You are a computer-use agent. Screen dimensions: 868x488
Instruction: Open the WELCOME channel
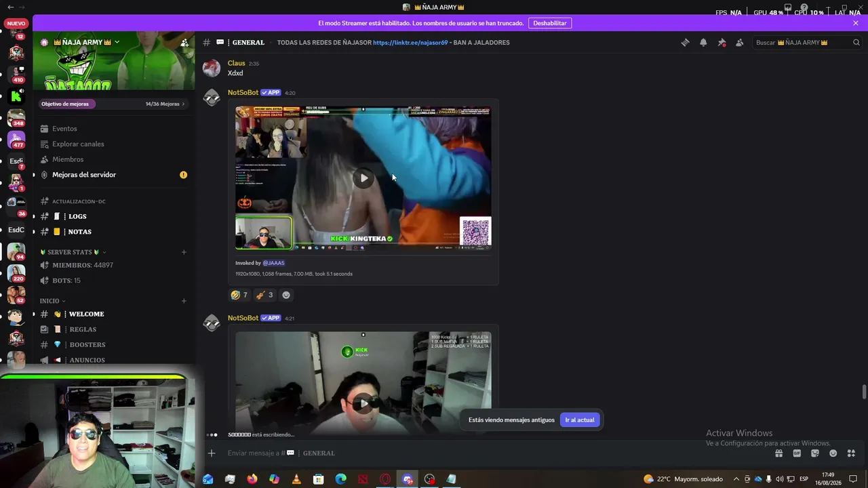coord(114,314)
